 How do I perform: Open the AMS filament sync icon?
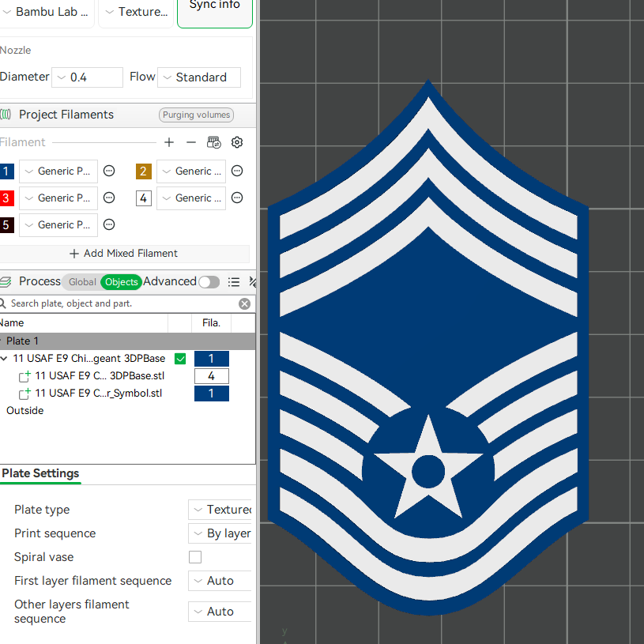(x=213, y=142)
